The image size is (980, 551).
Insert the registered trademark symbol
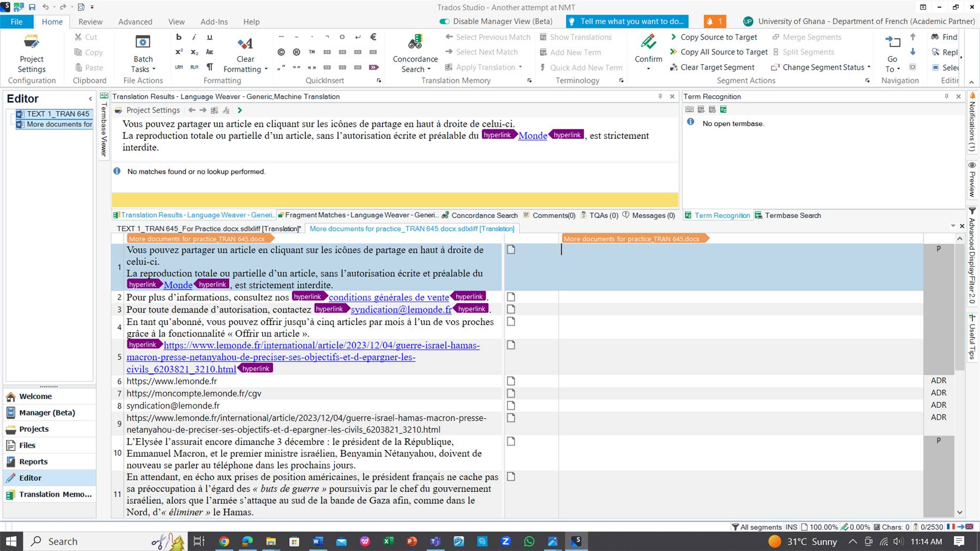(x=296, y=52)
